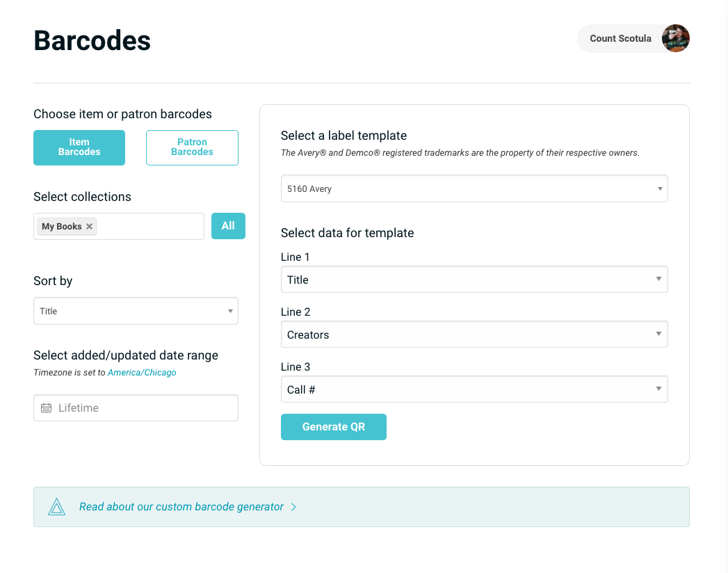
Task: Open the Sort by dropdown
Action: pos(136,311)
